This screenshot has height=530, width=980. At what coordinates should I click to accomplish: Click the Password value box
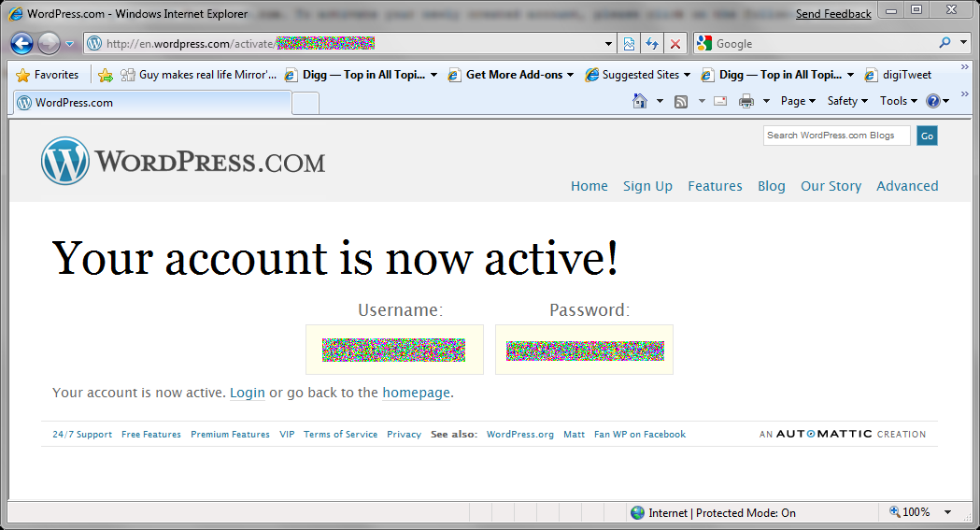585,350
